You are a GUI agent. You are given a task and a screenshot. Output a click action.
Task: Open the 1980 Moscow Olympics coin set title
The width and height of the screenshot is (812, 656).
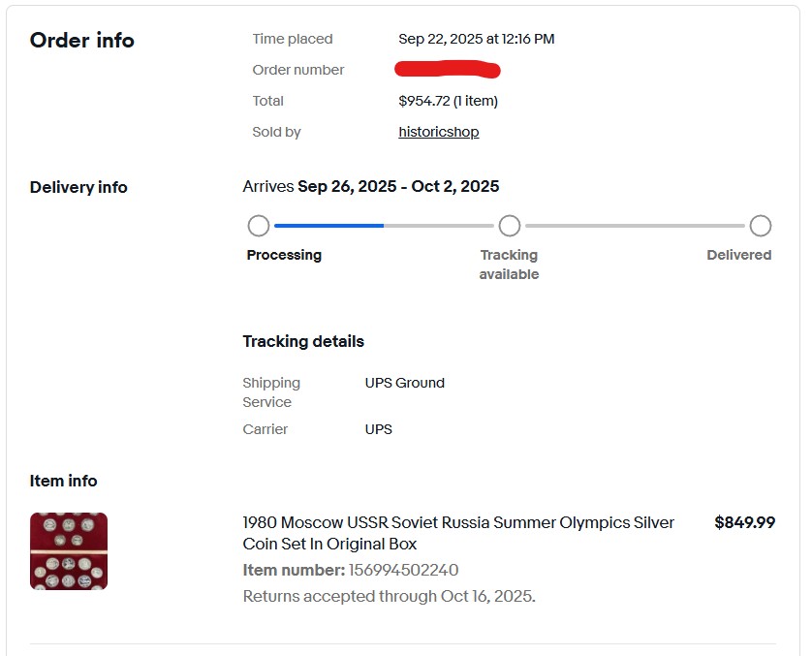(x=458, y=533)
